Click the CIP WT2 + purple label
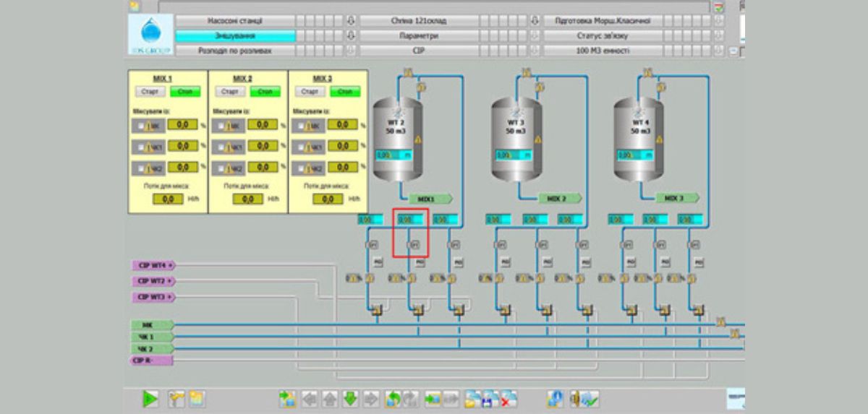 [x=153, y=280]
